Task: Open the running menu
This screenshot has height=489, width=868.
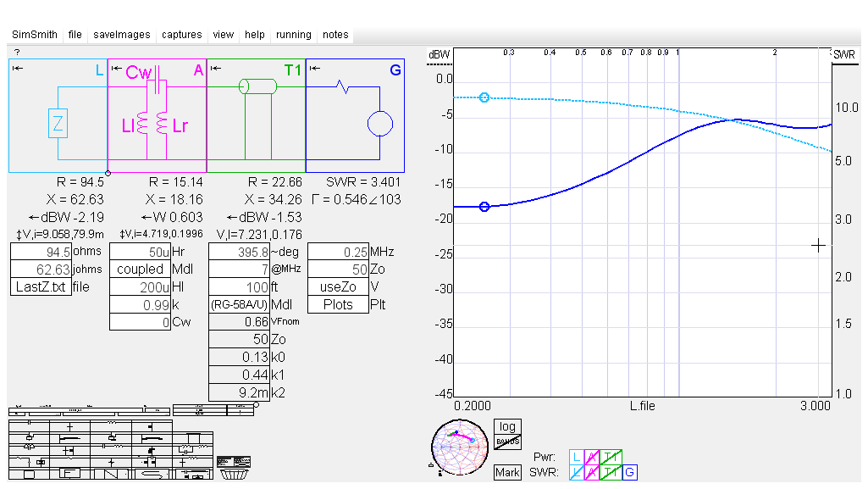Action: [293, 35]
